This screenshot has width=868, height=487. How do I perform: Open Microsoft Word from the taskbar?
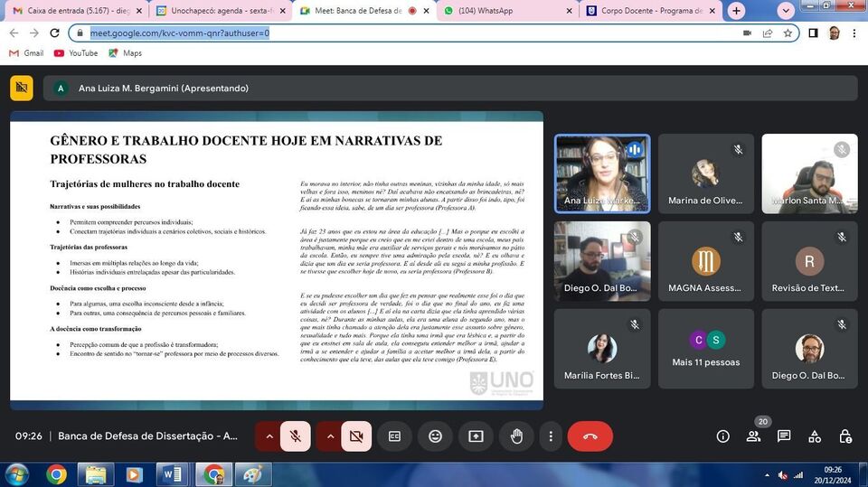coord(171,473)
